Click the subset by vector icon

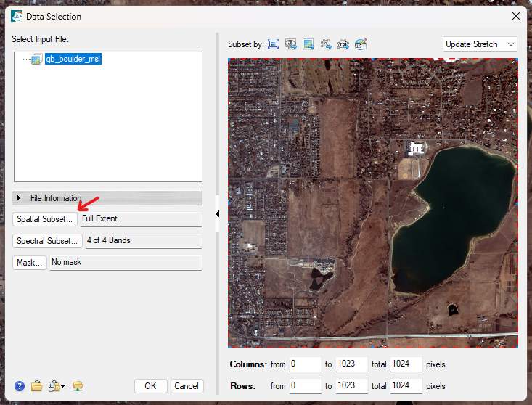[326, 44]
